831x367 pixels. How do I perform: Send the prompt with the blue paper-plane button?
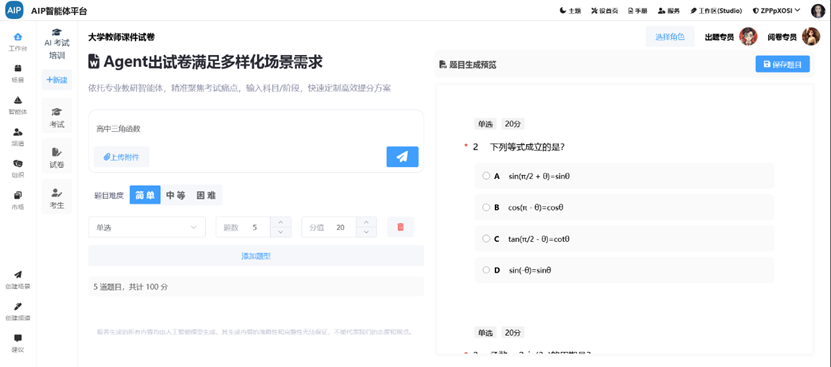(x=402, y=156)
